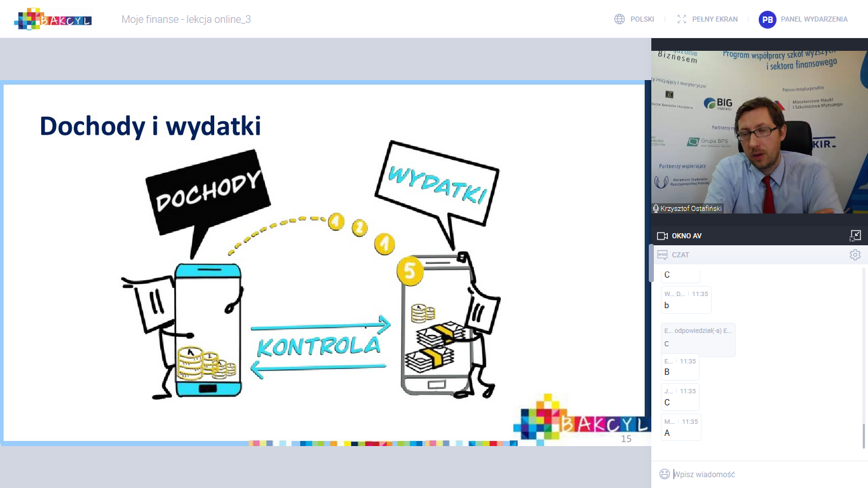This screenshot has height=488, width=868.
Task: Click the presenter video of Krzysztof Ostafiński
Action: pos(759,132)
